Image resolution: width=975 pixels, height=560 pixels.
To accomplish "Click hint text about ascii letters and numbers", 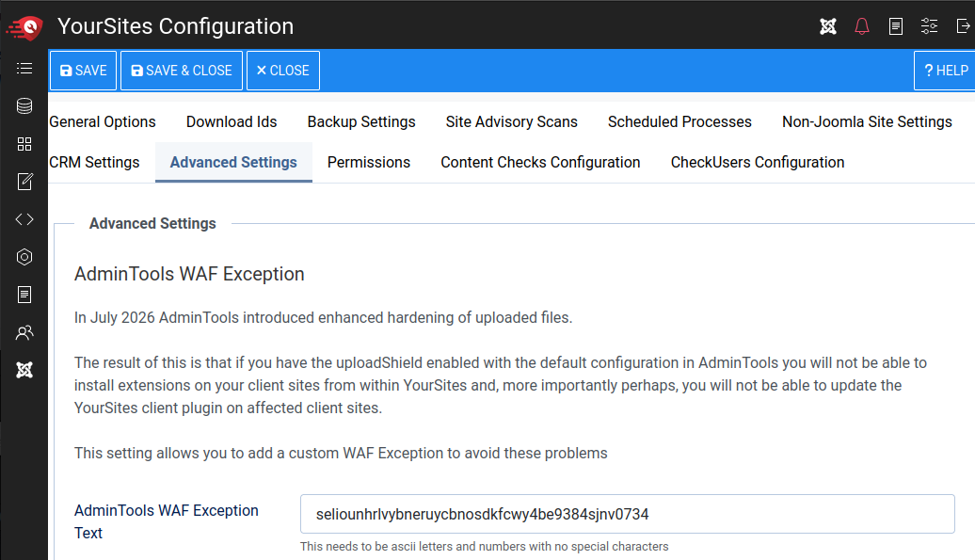I will click(484, 546).
